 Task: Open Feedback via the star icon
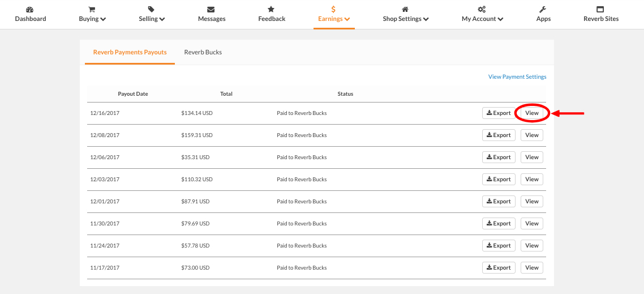pyautogui.click(x=271, y=10)
